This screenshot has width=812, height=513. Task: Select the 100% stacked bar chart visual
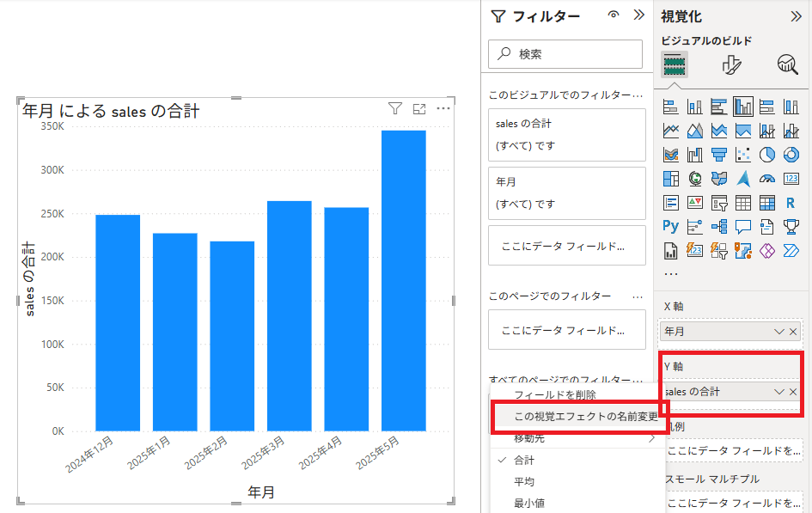pyautogui.click(x=767, y=107)
